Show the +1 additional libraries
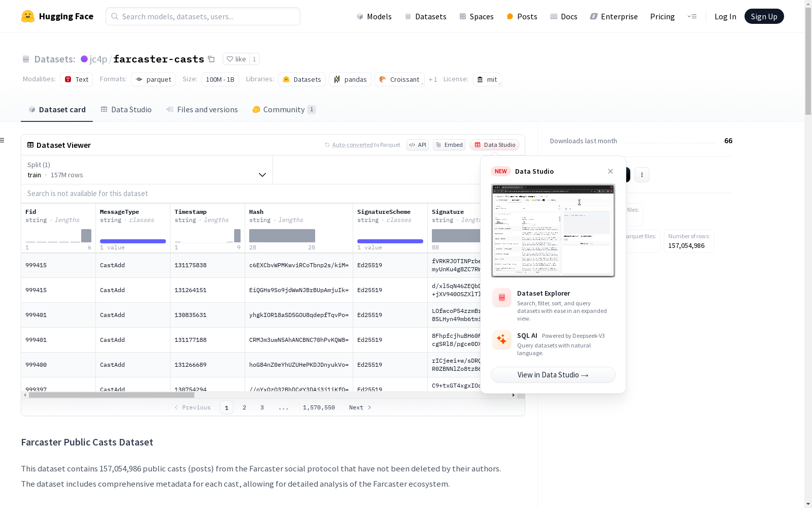This screenshot has width=812, height=508. (x=433, y=80)
